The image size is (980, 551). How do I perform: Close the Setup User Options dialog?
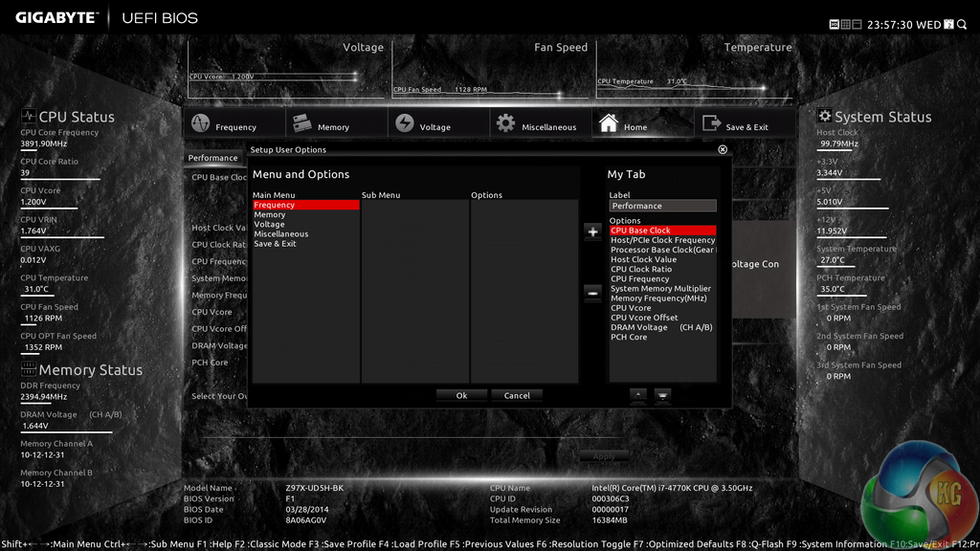[x=723, y=149]
